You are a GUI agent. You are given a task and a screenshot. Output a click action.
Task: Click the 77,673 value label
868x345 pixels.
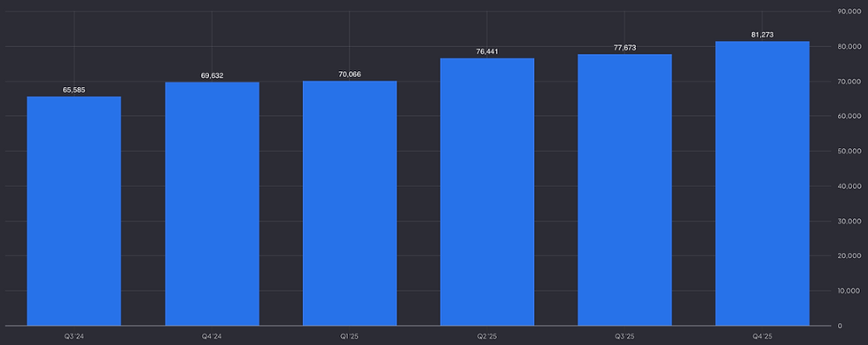click(x=624, y=48)
